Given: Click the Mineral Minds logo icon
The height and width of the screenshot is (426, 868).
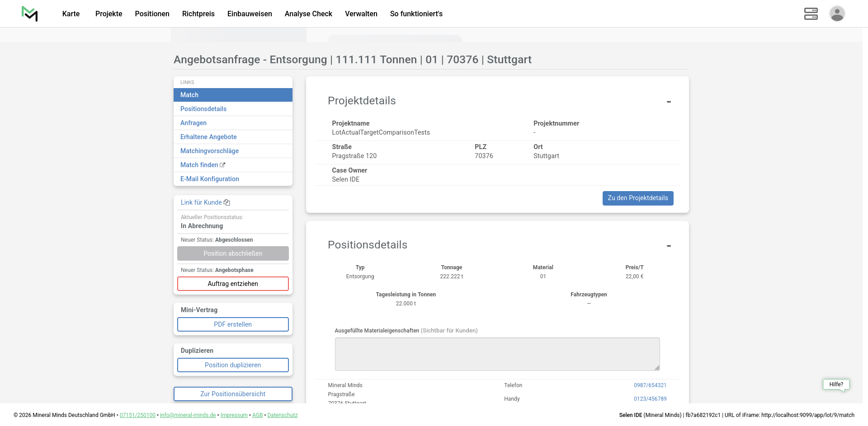Looking at the screenshot, I should tap(30, 14).
